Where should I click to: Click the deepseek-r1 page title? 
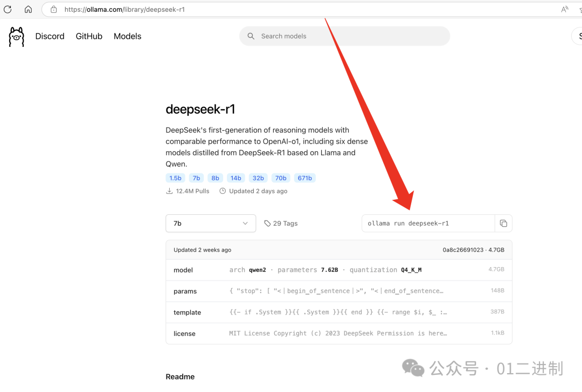coord(200,109)
